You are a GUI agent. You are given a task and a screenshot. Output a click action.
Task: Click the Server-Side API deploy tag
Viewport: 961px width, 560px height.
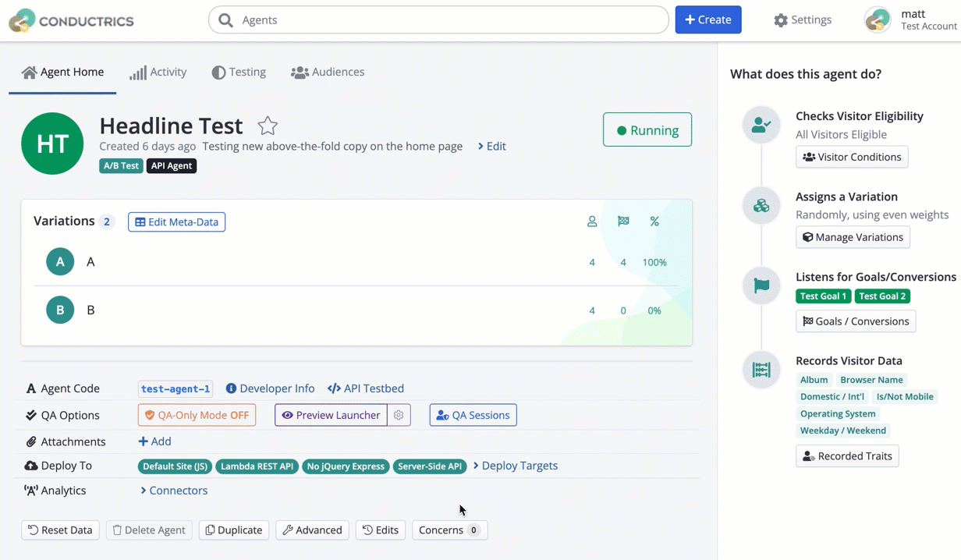pyautogui.click(x=430, y=466)
